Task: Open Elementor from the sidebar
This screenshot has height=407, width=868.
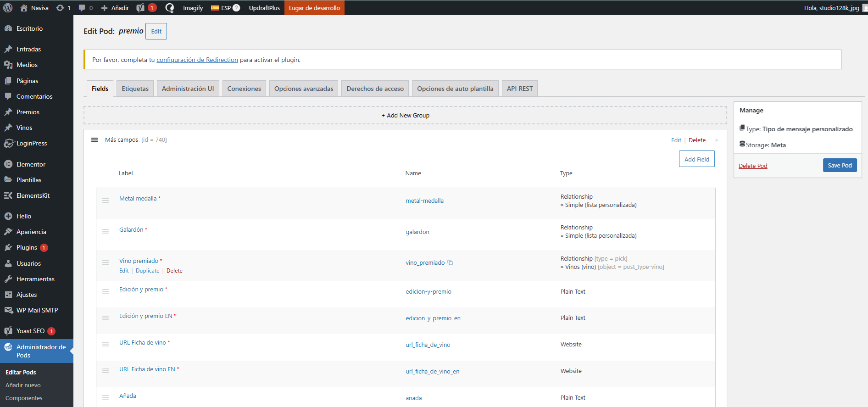Action: click(x=31, y=164)
